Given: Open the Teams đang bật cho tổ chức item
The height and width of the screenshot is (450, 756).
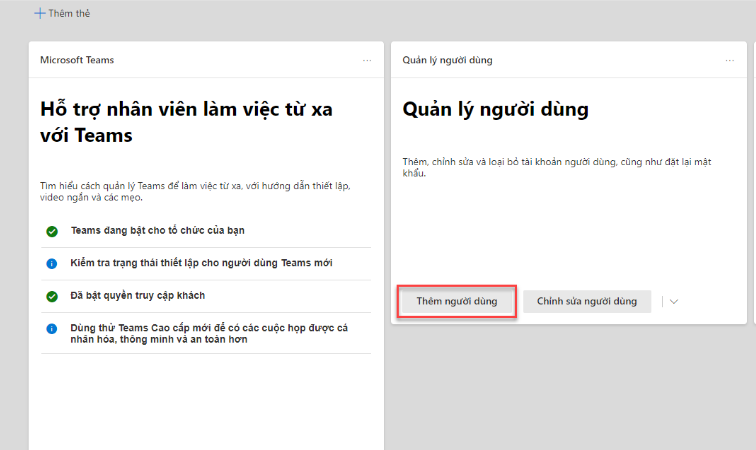Looking at the screenshot, I should [157, 231].
